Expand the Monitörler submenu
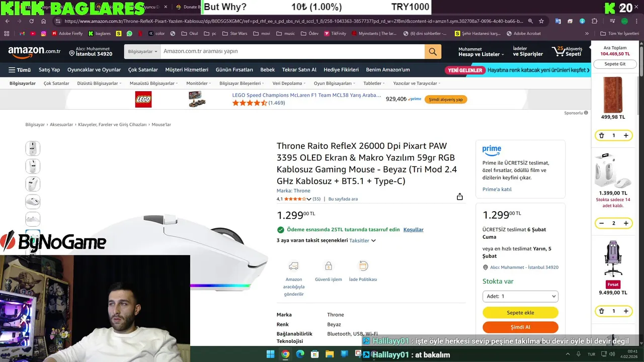Image resolution: width=644 pixels, height=362 pixels. tap(199, 83)
